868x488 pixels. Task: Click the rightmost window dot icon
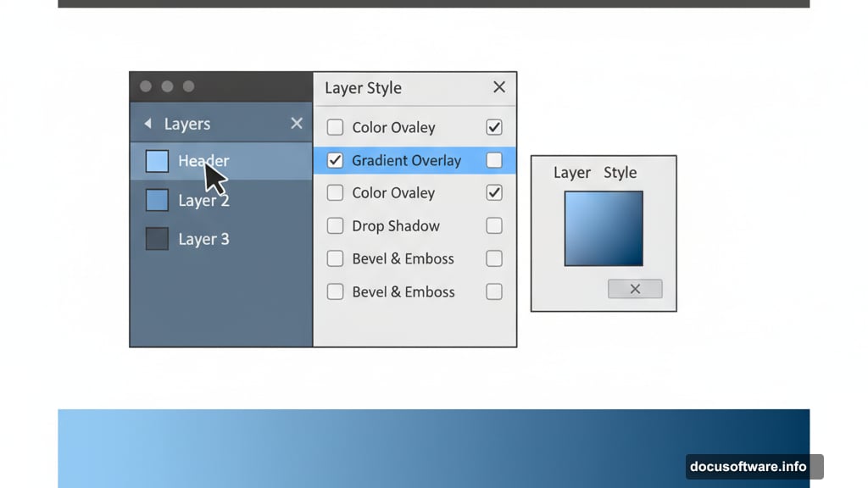pyautogui.click(x=188, y=86)
